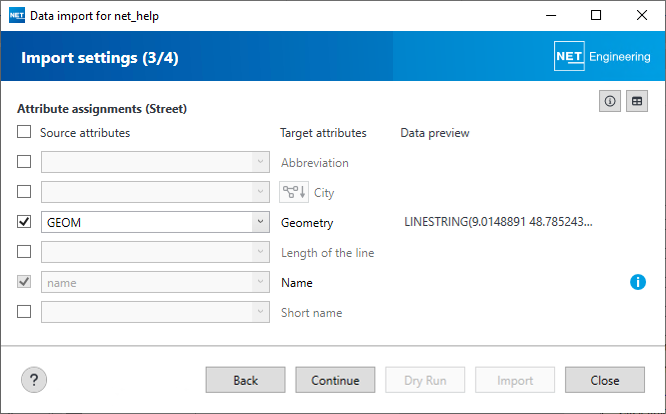Enable the Abbreviation attribute checkbox
Viewport: 666px width, 414px height.
tap(24, 162)
